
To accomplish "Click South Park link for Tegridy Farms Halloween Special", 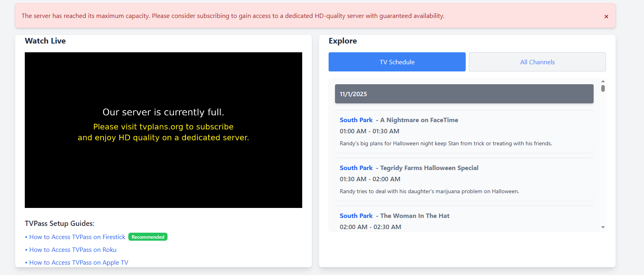I will [356, 168].
